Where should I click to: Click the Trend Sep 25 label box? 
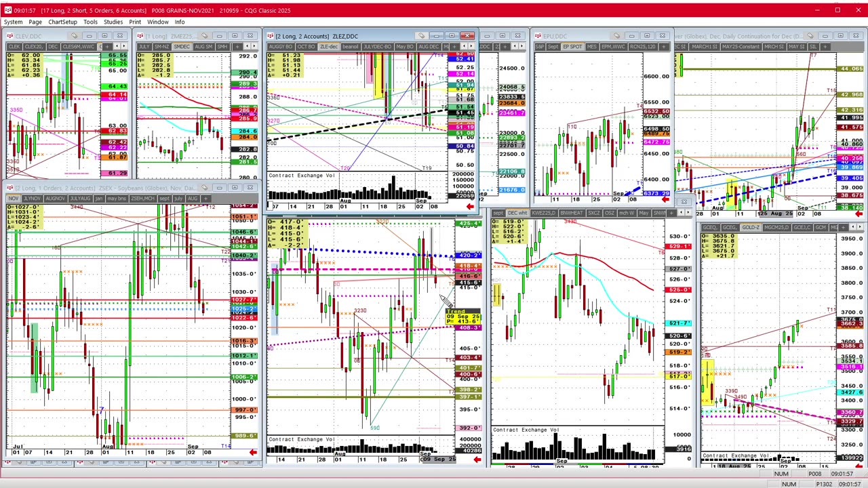463,317
